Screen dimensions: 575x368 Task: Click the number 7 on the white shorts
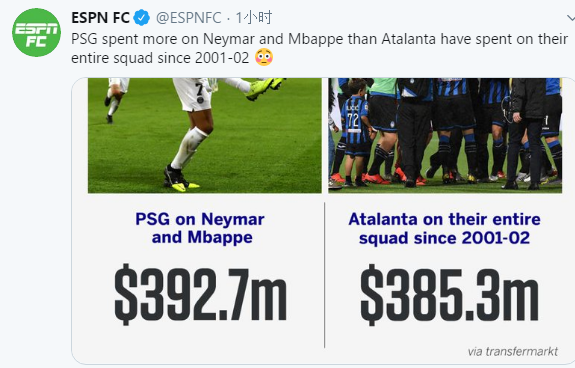click(199, 89)
